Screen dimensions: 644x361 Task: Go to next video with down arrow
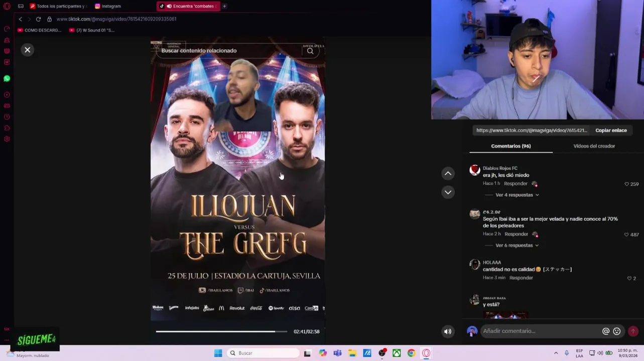click(448, 192)
